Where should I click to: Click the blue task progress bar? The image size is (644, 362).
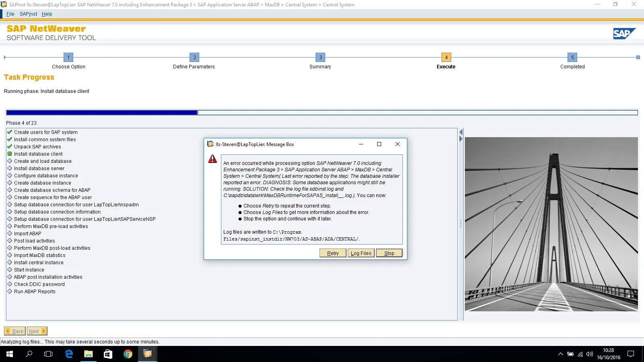click(322, 113)
